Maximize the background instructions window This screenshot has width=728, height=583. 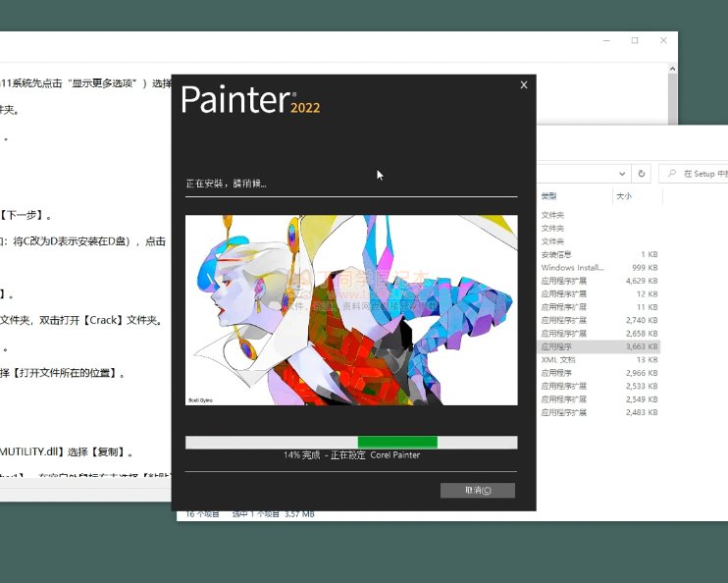tap(635, 40)
